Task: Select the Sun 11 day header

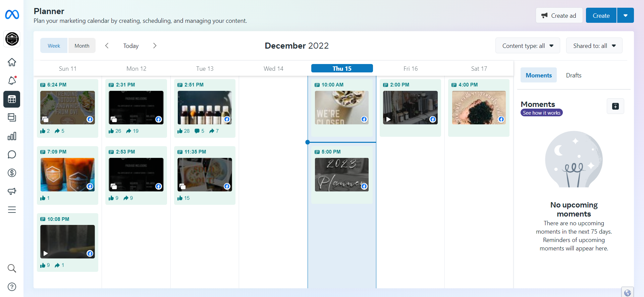Action: (x=68, y=69)
